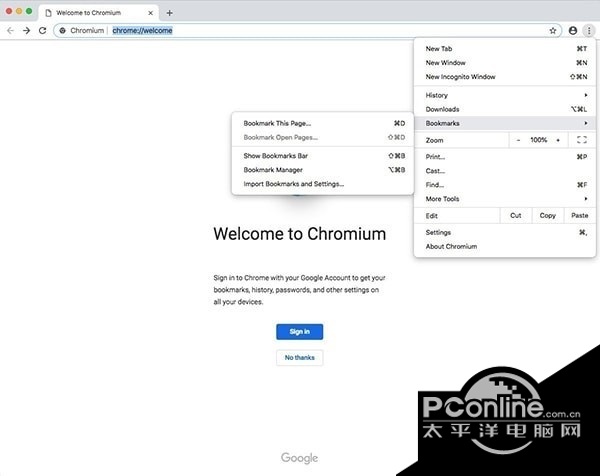Close the Welcome to Chromium tab
The image size is (600, 476).
(150, 13)
